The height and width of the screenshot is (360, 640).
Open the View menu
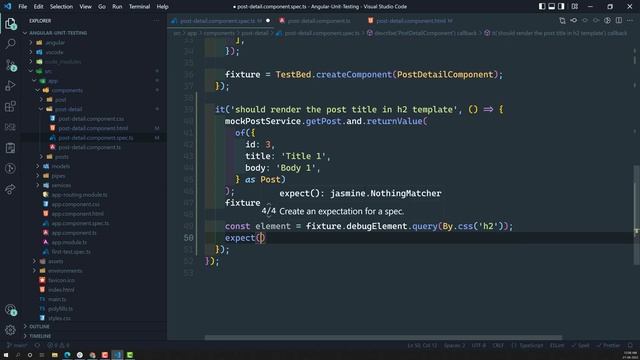(85, 7)
